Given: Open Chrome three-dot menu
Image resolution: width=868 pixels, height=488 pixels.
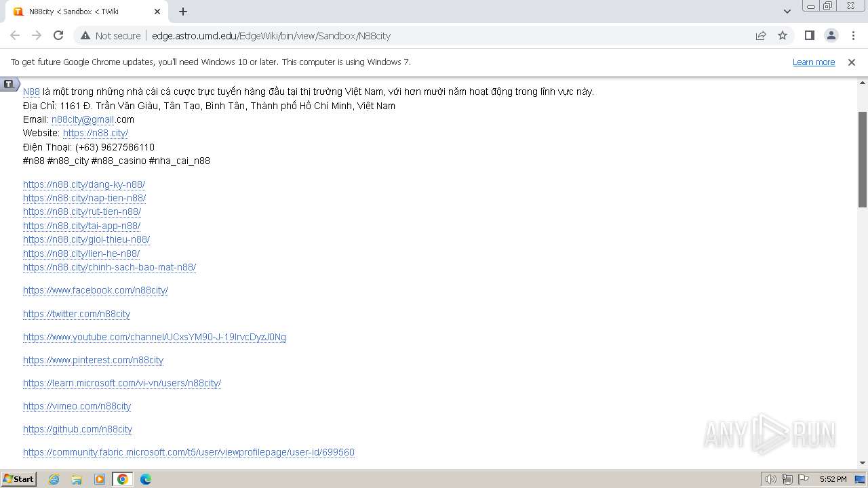Looking at the screenshot, I should point(853,35).
